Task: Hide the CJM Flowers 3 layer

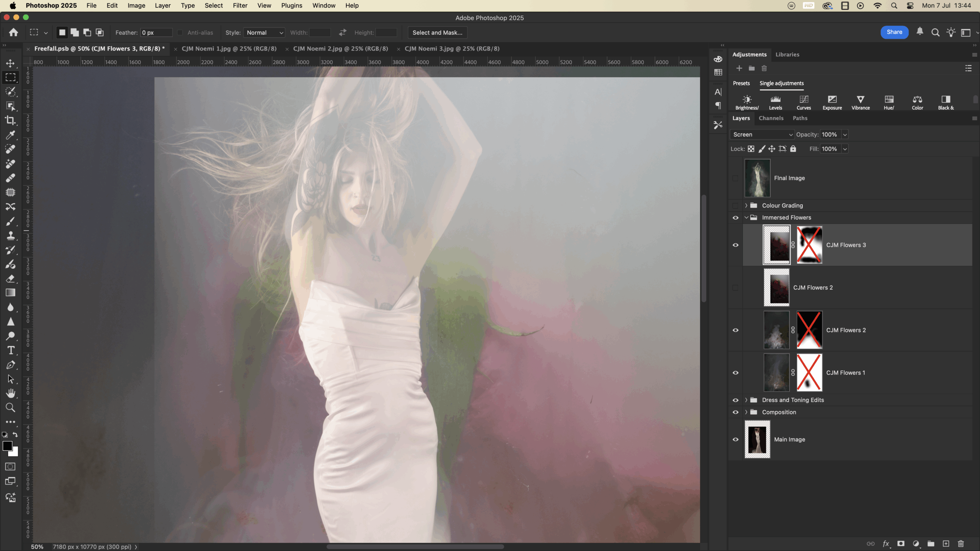Action: [735, 245]
